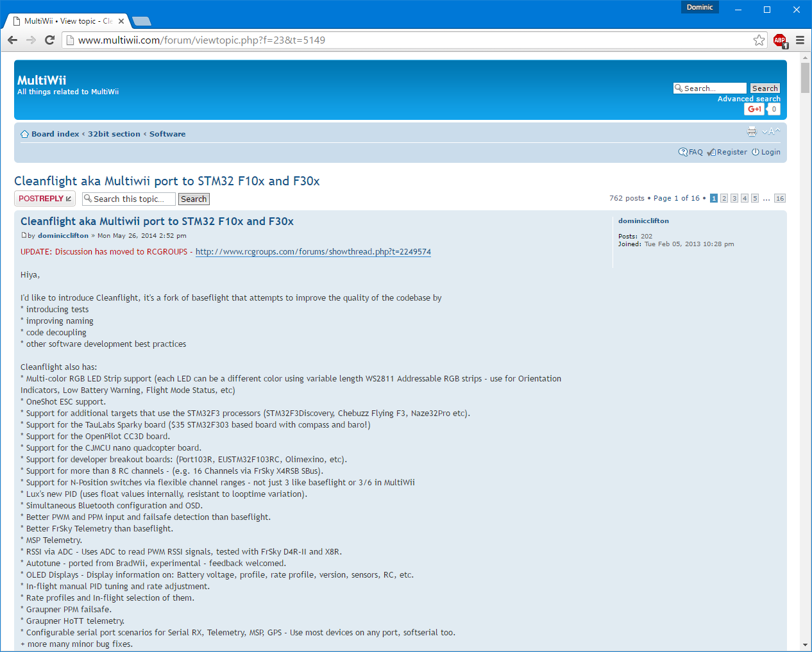The height and width of the screenshot is (652, 812).
Task: Click the post title inside the post
Action: tap(157, 221)
